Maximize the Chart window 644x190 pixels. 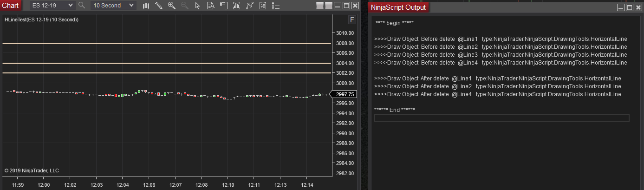(x=346, y=6)
